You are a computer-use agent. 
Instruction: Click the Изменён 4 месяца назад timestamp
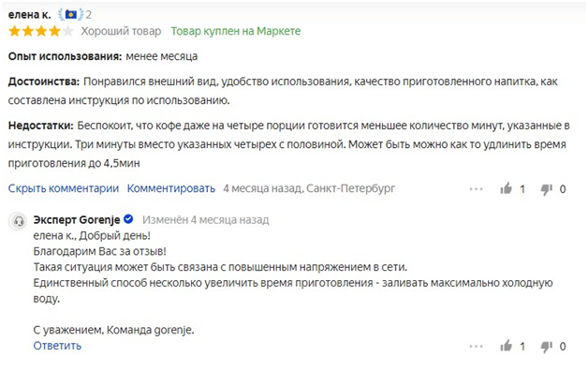point(205,220)
